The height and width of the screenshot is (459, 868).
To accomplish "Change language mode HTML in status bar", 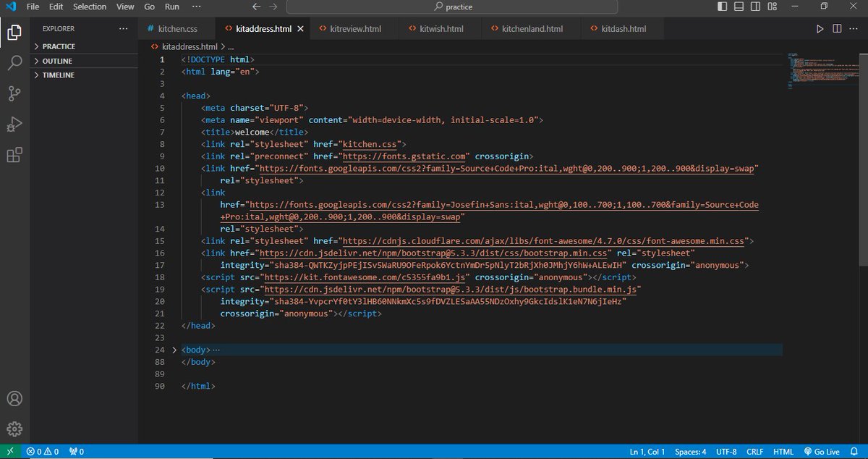I will pos(783,452).
